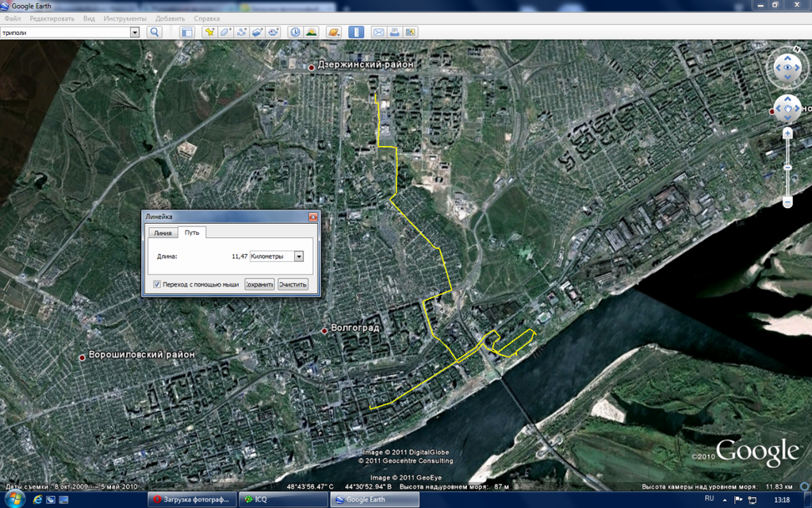Click the compass N marker
Screen dimensions: 812x508
[x=798, y=48]
